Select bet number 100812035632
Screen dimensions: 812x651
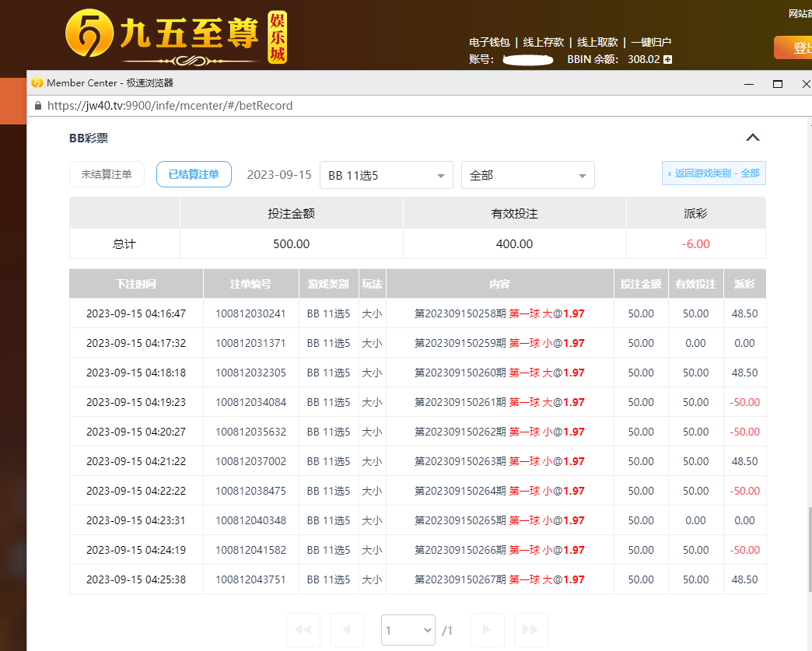(x=250, y=432)
